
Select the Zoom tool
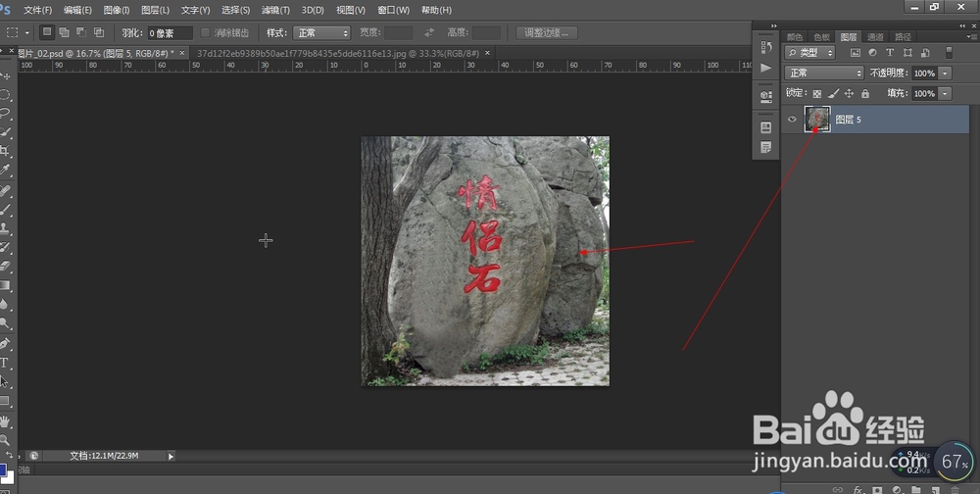point(5,439)
